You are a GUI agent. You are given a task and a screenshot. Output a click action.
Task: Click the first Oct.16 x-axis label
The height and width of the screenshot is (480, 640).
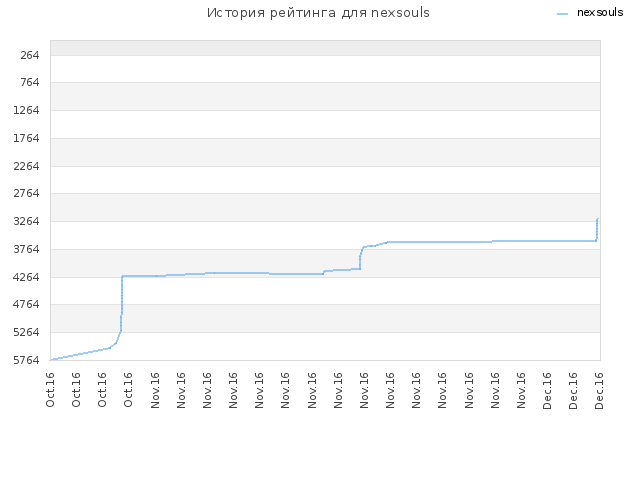coord(50,390)
